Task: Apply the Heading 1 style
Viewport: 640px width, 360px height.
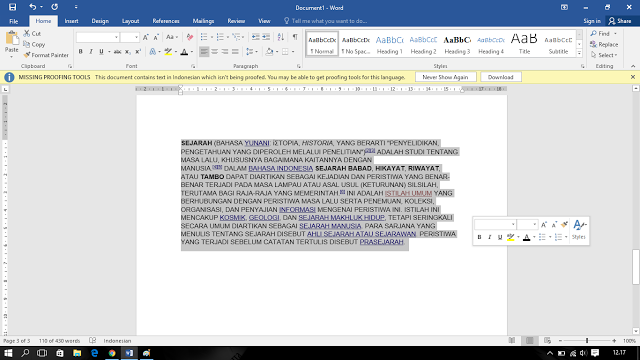Action: [x=389, y=44]
